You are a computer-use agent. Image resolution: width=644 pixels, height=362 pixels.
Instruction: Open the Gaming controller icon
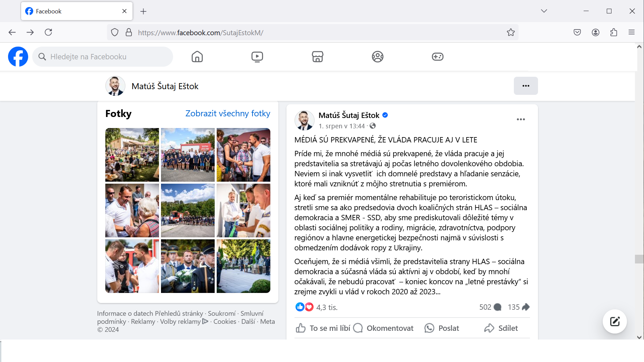coord(437,57)
